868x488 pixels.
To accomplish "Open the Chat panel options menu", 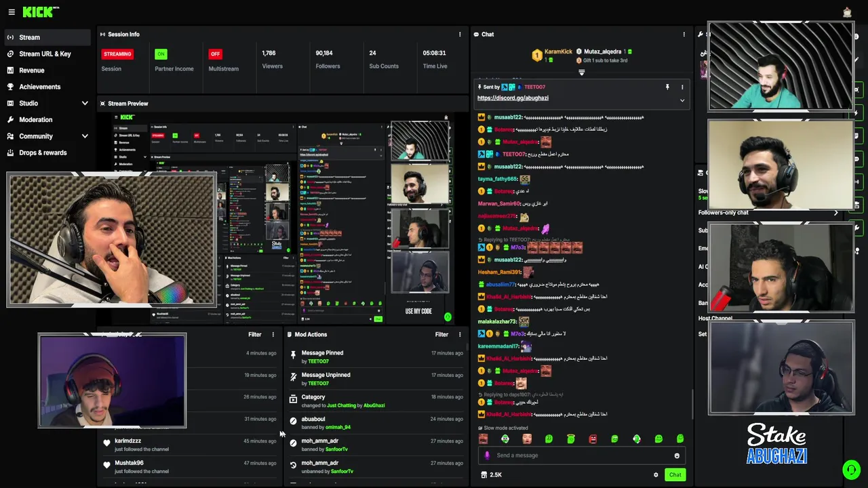I will [684, 35].
